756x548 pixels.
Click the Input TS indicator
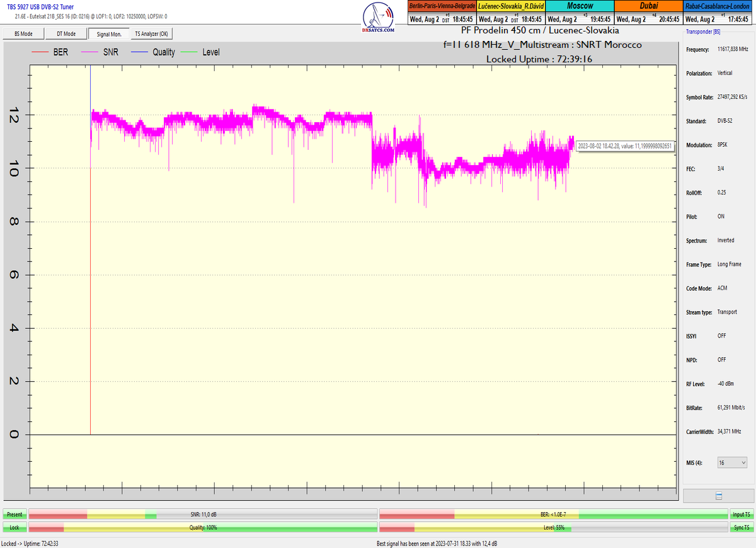pyautogui.click(x=741, y=515)
